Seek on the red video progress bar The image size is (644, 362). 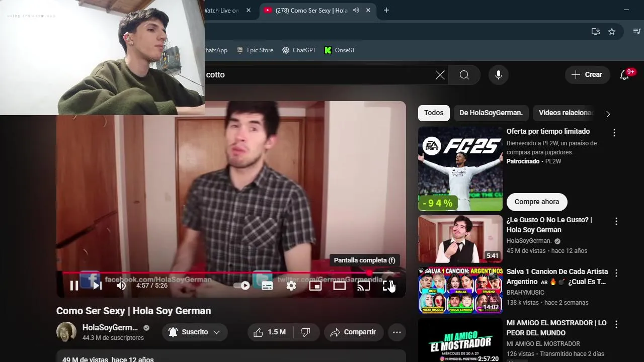coord(231,273)
